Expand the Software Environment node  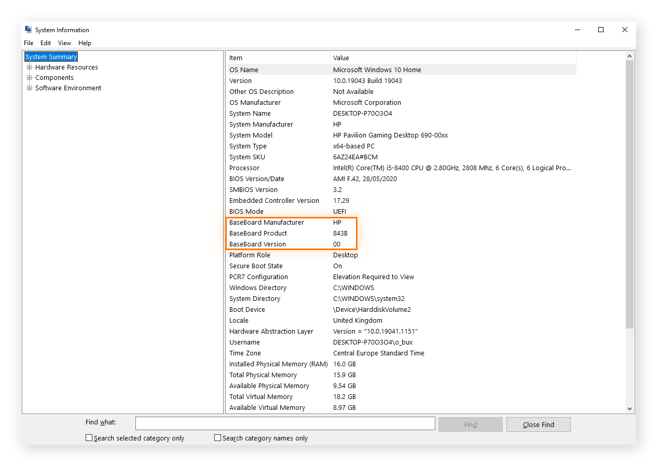[x=29, y=88]
